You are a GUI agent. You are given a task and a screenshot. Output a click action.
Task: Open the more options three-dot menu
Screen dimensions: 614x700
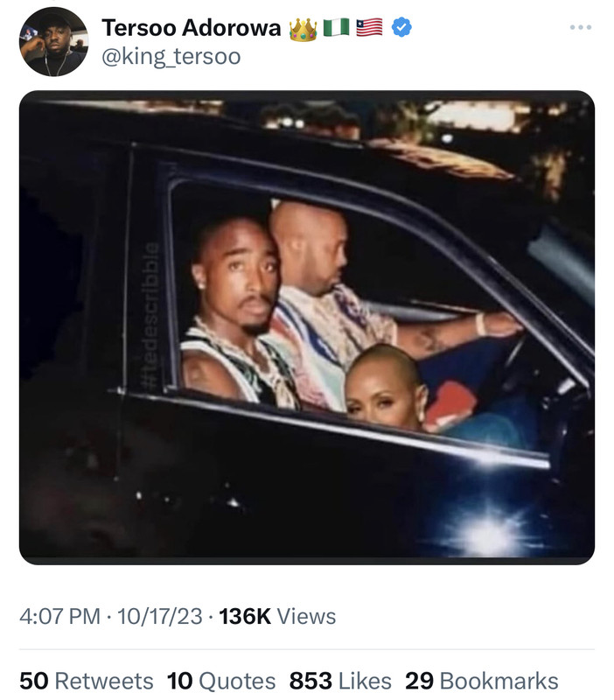click(581, 27)
